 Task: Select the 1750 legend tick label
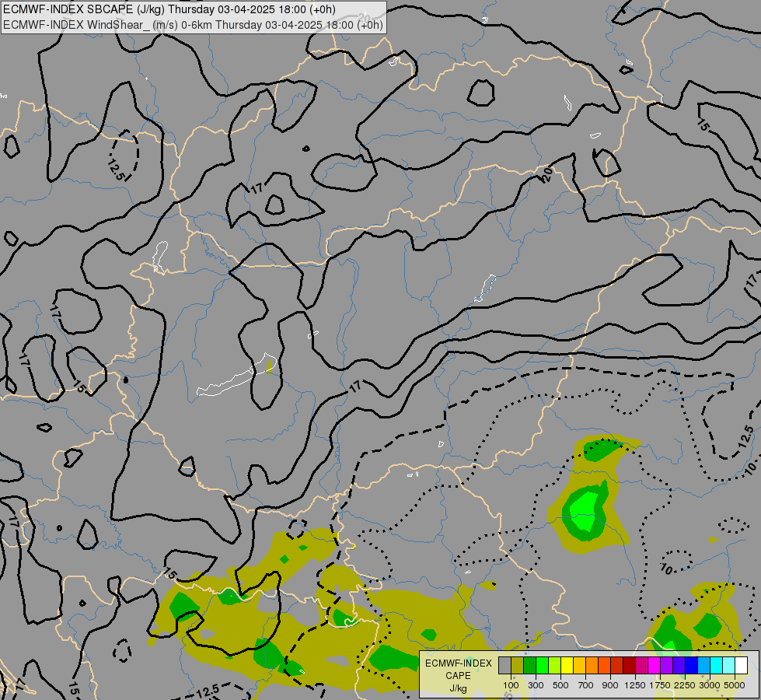click(660, 685)
